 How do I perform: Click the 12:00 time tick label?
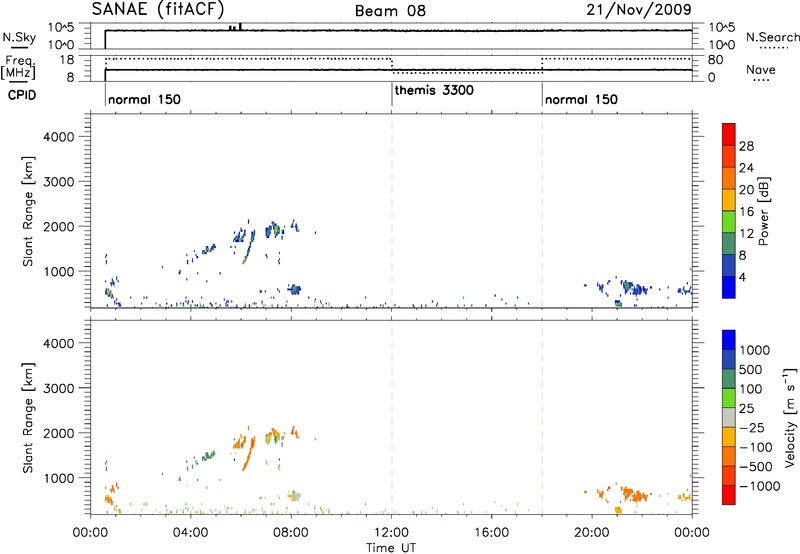point(391,533)
